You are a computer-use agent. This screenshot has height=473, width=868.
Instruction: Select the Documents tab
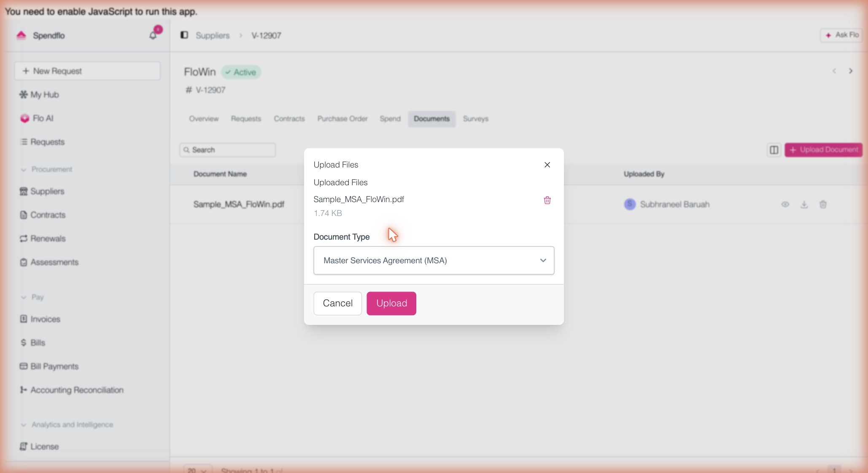(x=432, y=119)
